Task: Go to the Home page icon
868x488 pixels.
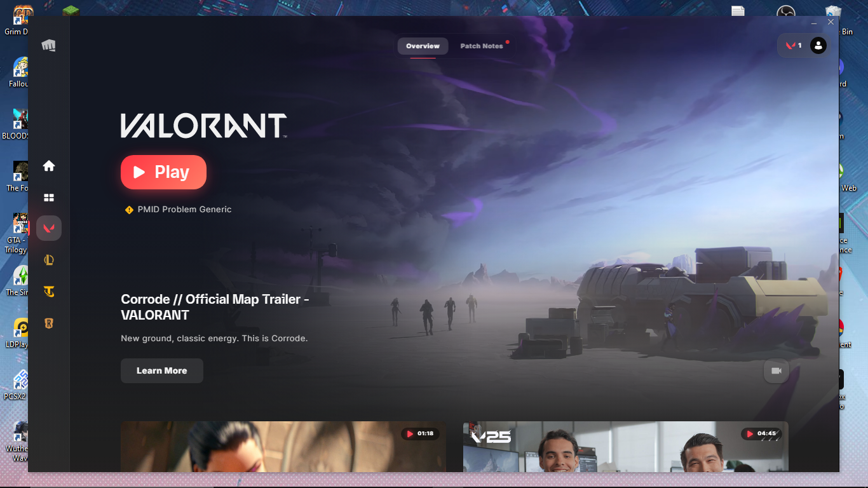Action: coord(49,166)
